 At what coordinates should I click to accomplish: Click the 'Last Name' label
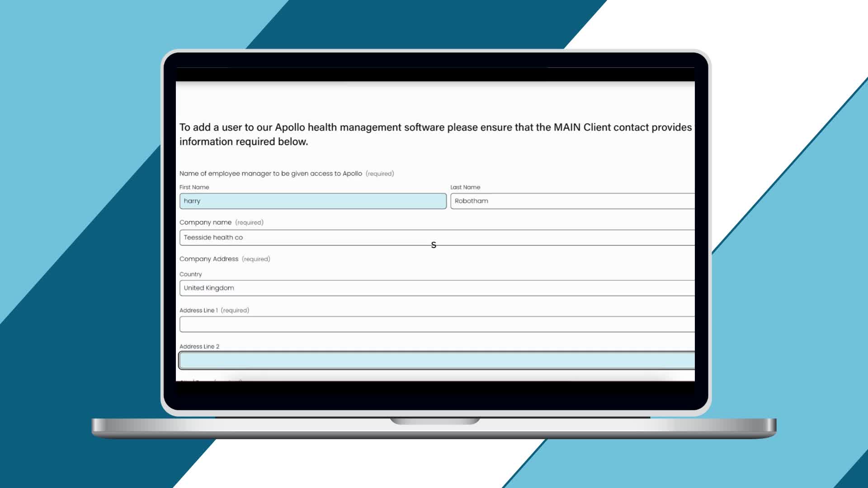point(465,187)
